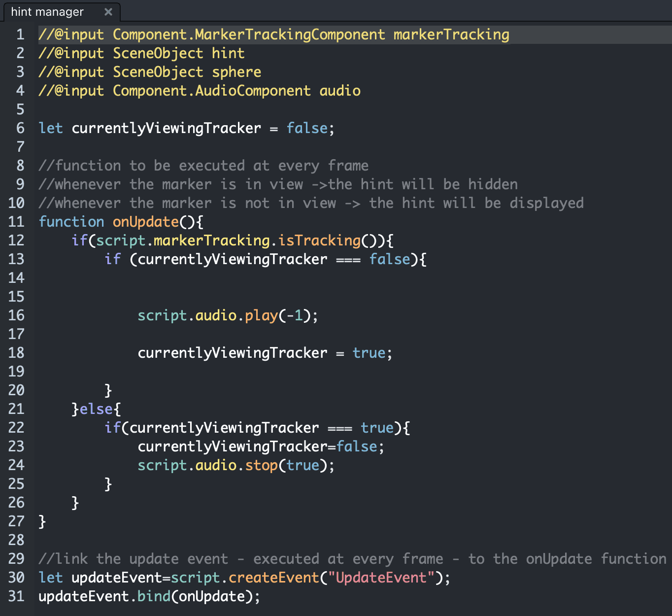
Task: Click the '}else{' keyword on line 21
Action: click(x=96, y=409)
